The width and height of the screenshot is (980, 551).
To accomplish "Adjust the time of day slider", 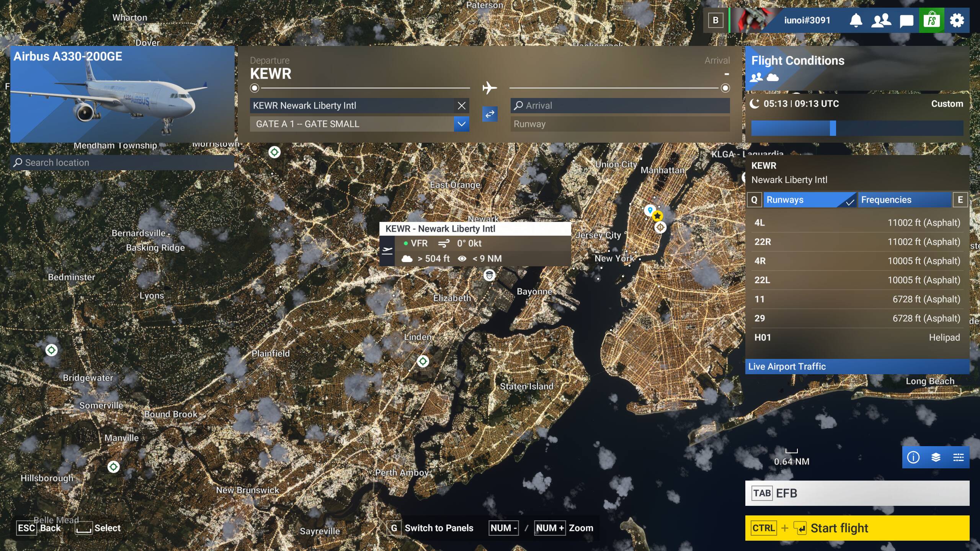I will coord(833,128).
